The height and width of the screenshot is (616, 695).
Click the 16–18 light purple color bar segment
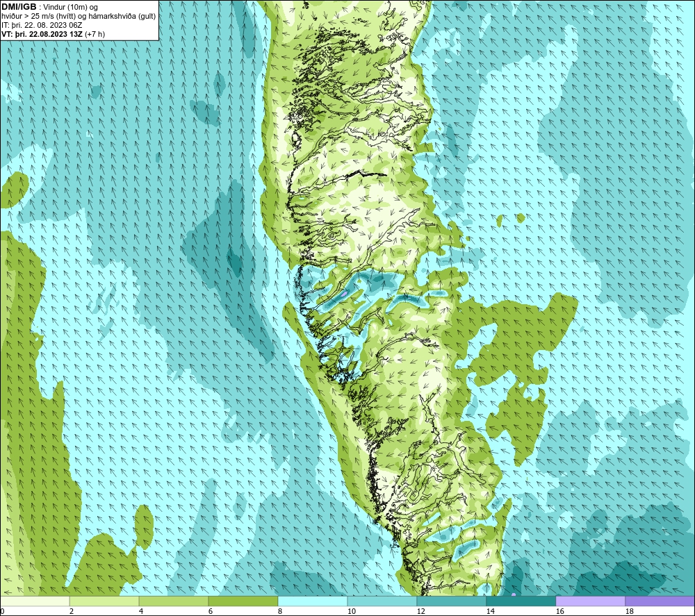(x=590, y=601)
